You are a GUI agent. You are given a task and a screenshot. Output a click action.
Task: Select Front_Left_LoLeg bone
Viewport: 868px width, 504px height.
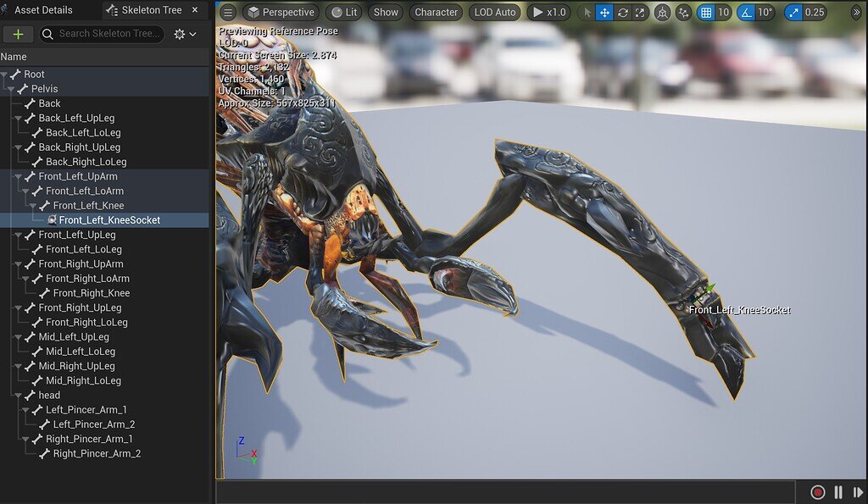tap(84, 250)
